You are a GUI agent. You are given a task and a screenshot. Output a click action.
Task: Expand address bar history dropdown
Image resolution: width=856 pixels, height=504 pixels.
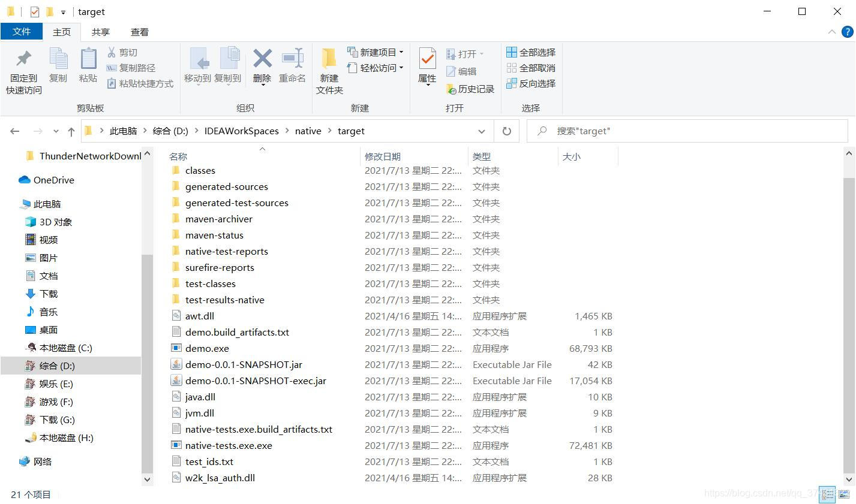pos(481,131)
